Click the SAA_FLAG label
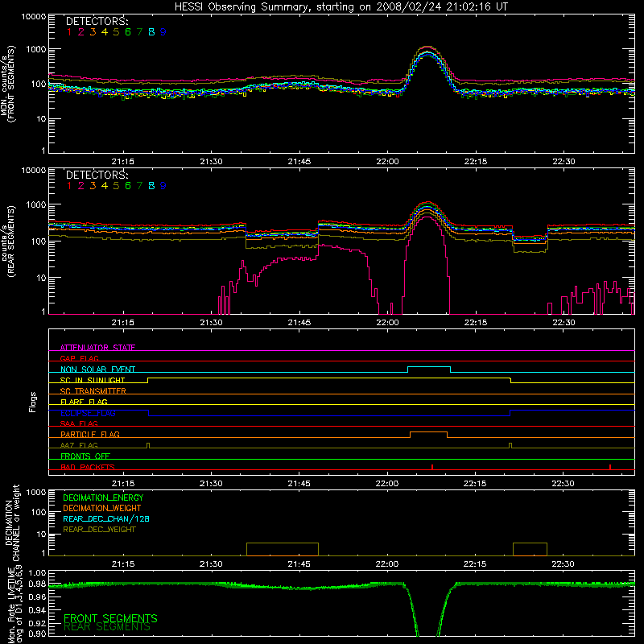Image resolution: width=644 pixels, height=644 pixels. point(79,423)
